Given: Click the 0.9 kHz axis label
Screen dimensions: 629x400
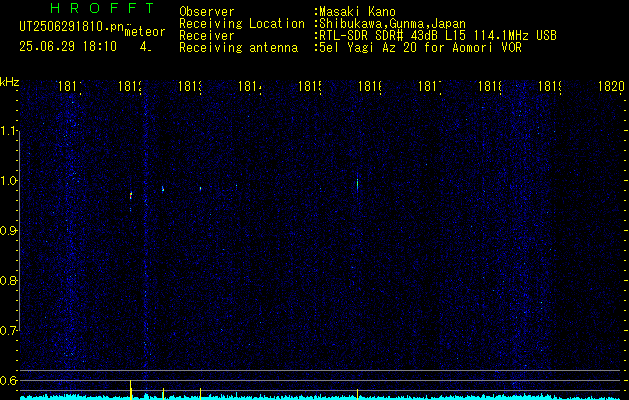Looking at the screenshot, I should point(8,231).
